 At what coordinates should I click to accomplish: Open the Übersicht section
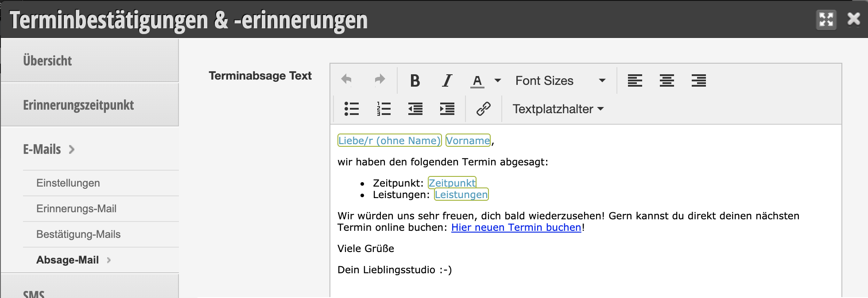90,61
